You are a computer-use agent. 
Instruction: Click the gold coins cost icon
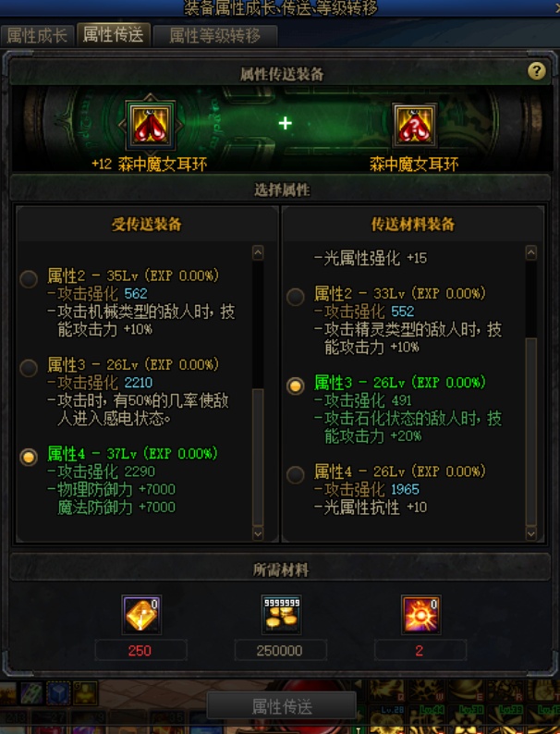[281, 615]
